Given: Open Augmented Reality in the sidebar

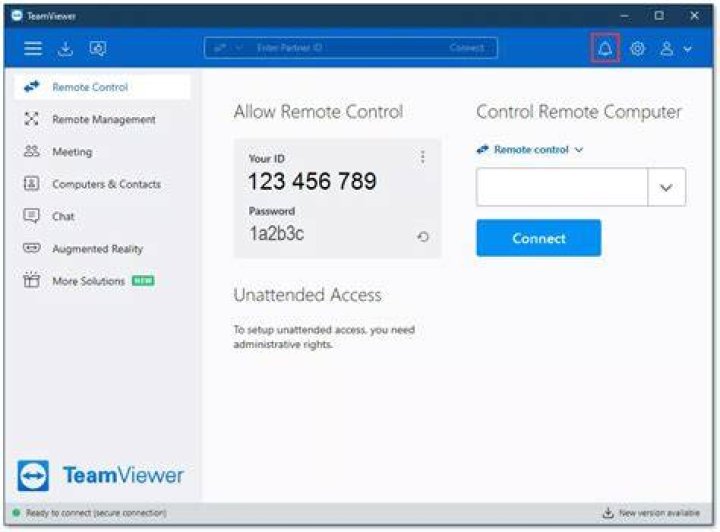Looking at the screenshot, I should (x=102, y=249).
